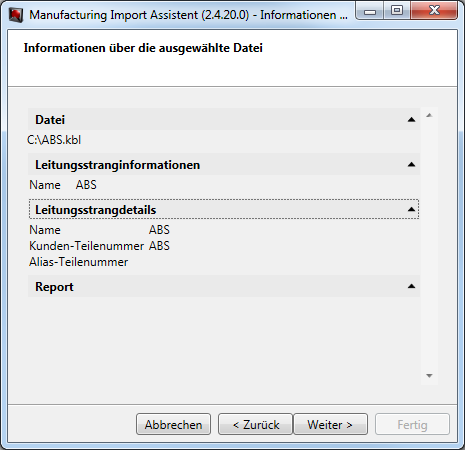This screenshot has height=450, width=465.
Task: Toggle the Leitungsstrangdetails arrow icon
Action: pos(411,209)
